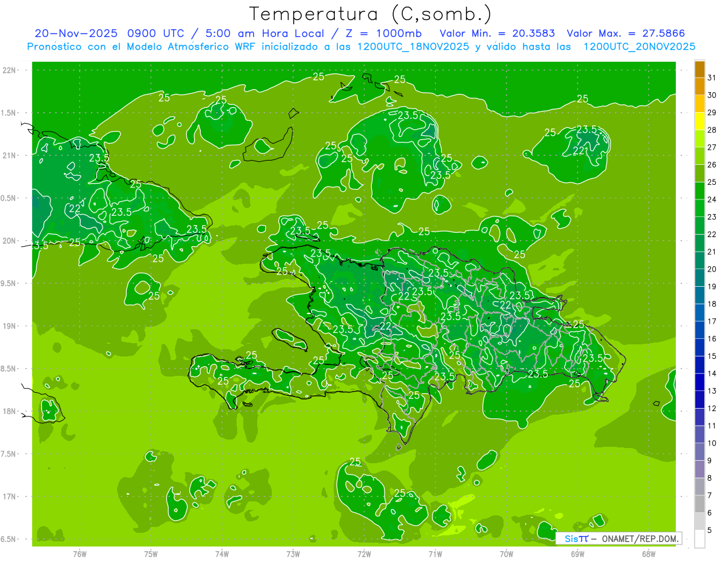Click the white swatch below 5
The image size is (728, 562).
coord(699,539)
